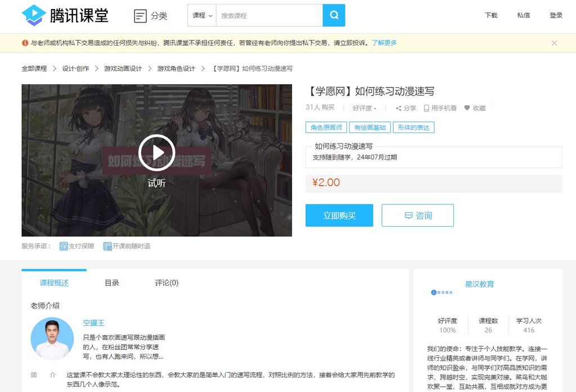The height and width of the screenshot is (392, 576).
Task: Switch to the 目录 tab
Action: tap(112, 282)
